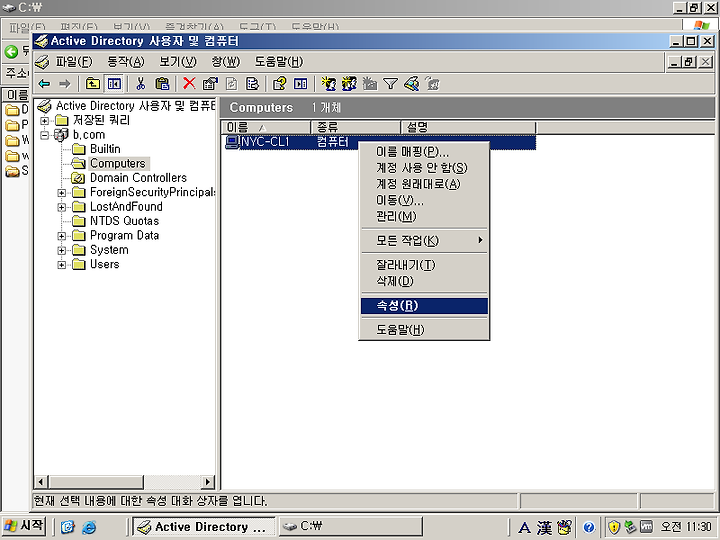720x540 pixels.
Task: Sort by the 설명 column header
Action: tap(469, 127)
